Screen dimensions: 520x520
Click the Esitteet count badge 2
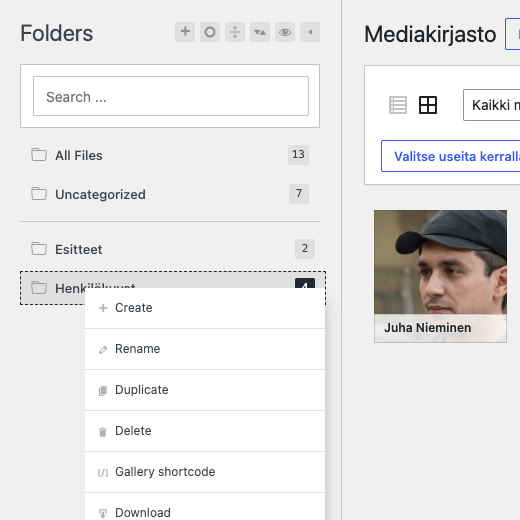pos(305,249)
